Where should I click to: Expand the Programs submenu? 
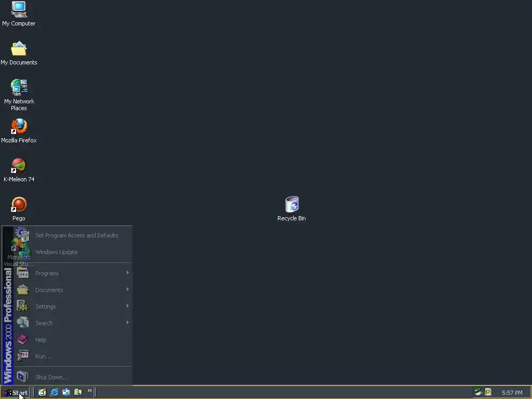[x=73, y=273]
